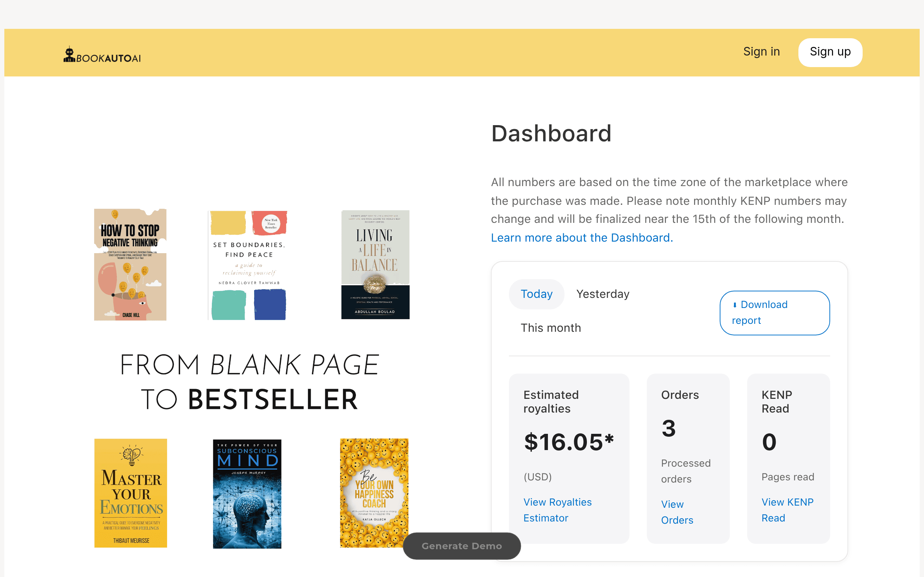Select Master Your Emotions book cover
This screenshot has height=577, width=924.
point(131,493)
